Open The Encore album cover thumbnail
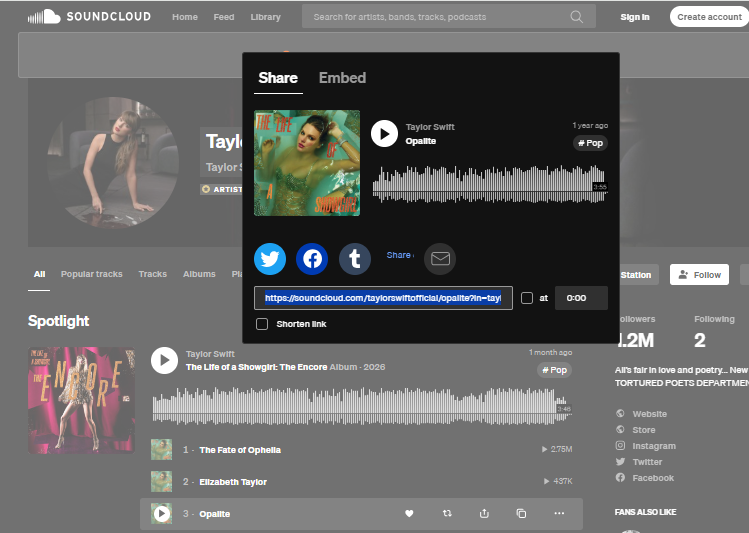The height and width of the screenshot is (533, 749). [81, 400]
